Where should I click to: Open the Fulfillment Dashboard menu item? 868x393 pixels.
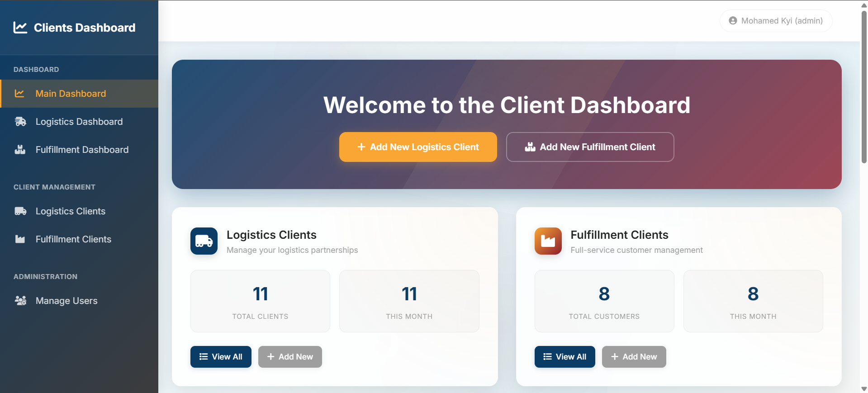click(x=79, y=150)
